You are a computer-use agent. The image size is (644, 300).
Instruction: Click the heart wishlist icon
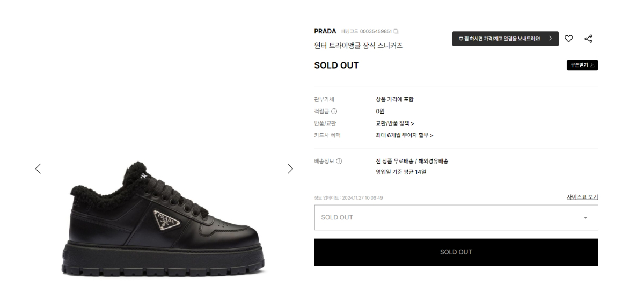point(569,39)
